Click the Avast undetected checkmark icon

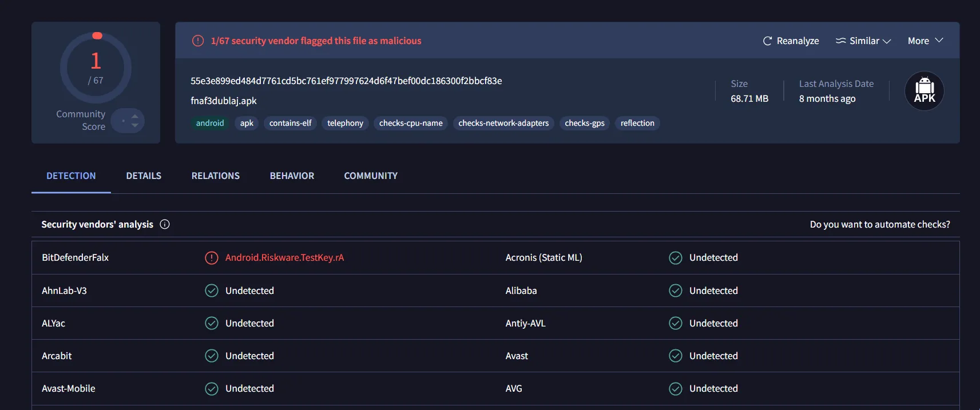point(676,356)
